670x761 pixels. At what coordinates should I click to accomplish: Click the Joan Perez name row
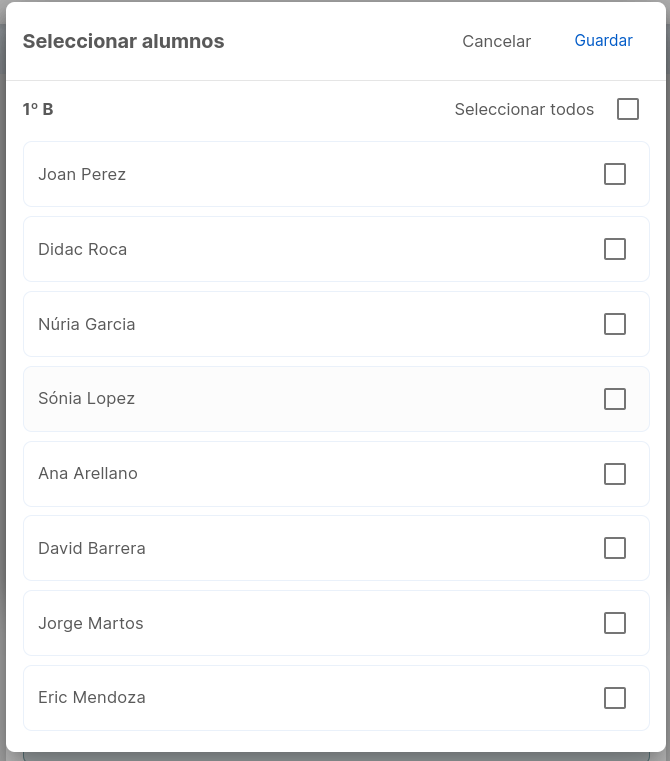coord(336,174)
